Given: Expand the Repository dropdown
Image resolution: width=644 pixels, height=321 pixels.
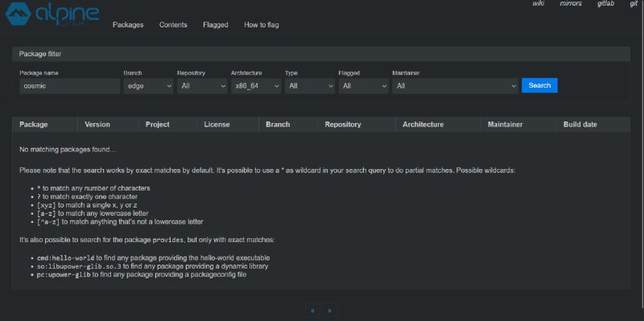Looking at the screenshot, I should click(202, 86).
